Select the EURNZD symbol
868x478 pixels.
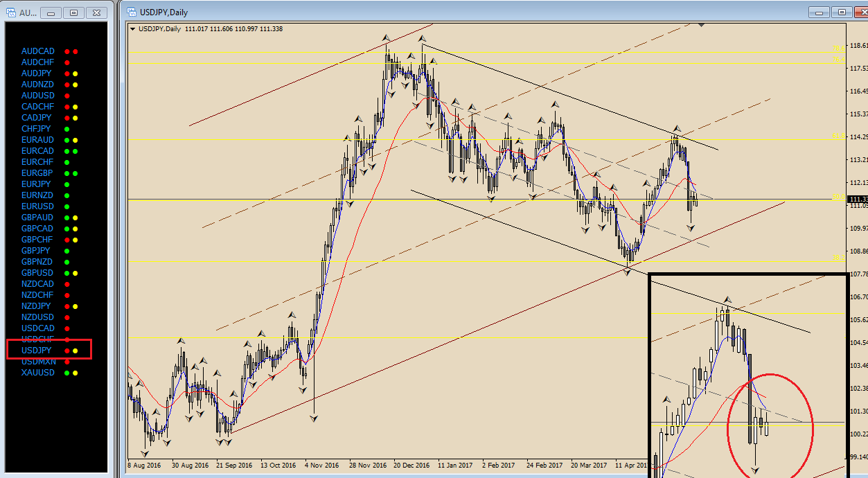(37, 195)
